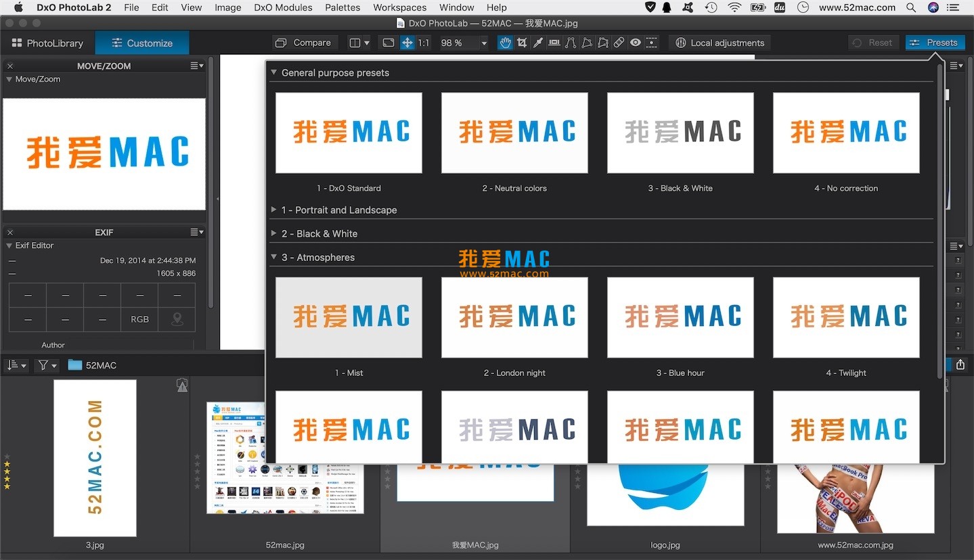Screen dimensions: 974x560
Task: Close the MOVE/ZOOM palette with its X
Action: coord(10,66)
